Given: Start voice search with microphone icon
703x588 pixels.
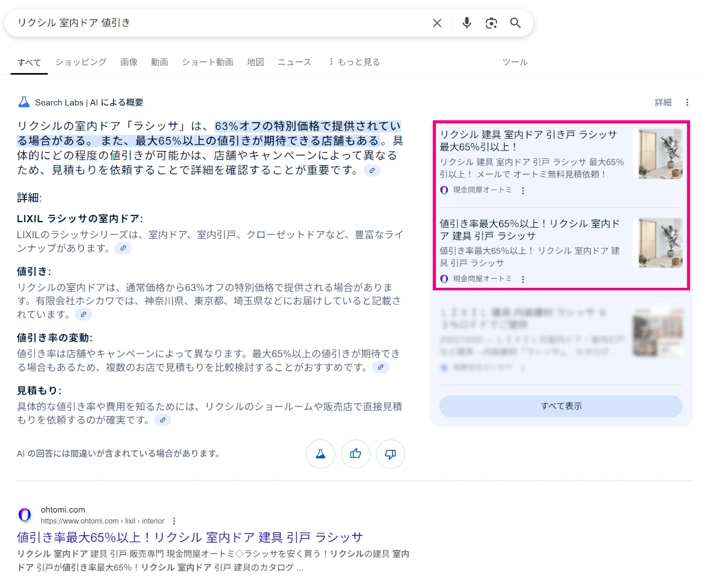Looking at the screenshot, I should (467, 23).
